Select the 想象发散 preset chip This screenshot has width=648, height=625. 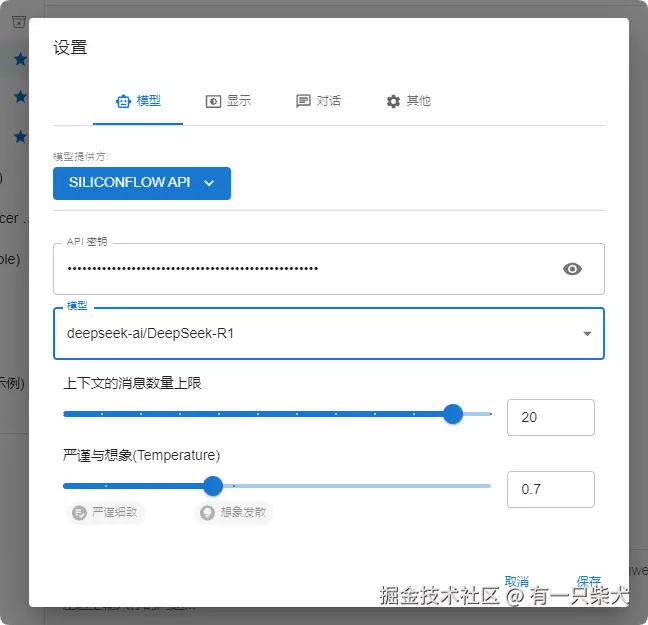[x=233, y=513]
